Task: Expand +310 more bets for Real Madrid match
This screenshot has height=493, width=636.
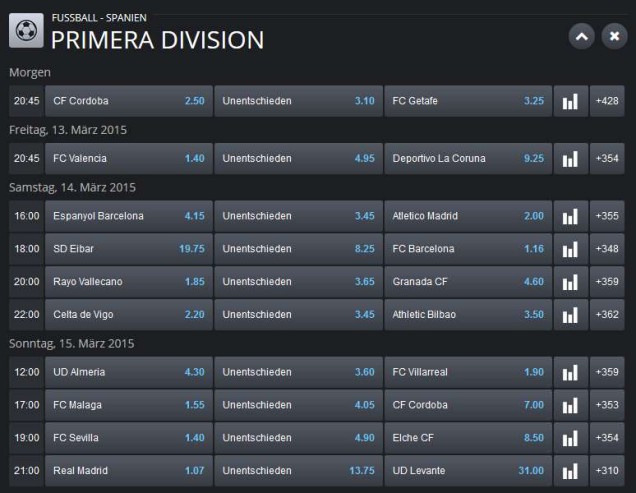Action: 607,471
